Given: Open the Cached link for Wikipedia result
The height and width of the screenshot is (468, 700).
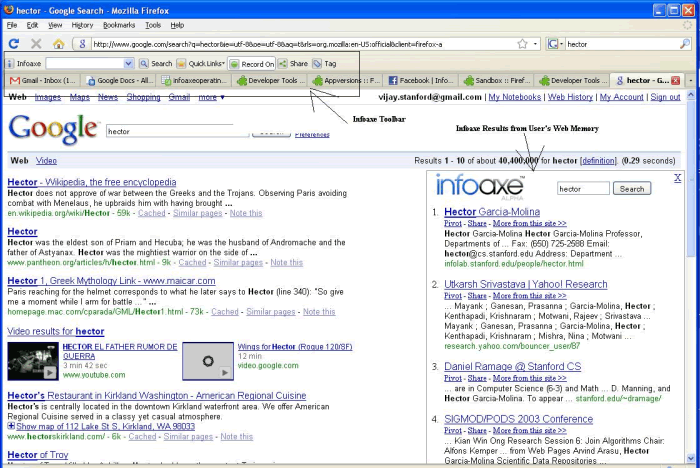Looking at the screenshot, I should point(151,213).
